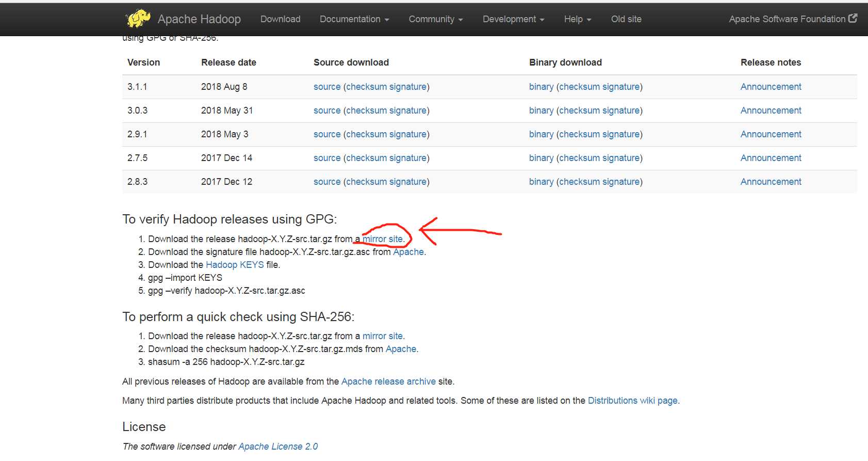
Task: Open binary checksum for version 2.9.1
Action: pyautogui.click(x=579, y=134)
